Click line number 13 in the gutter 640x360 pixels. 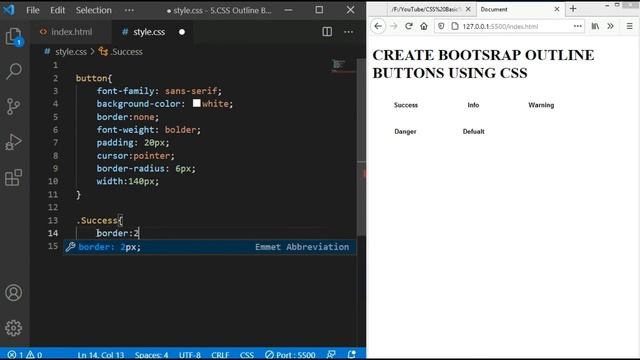[53, 220]
